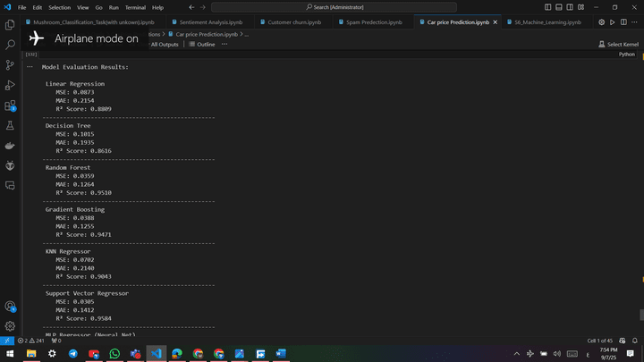
Task: Click the airplane mode icon in system tray
Action: [530, 353]
